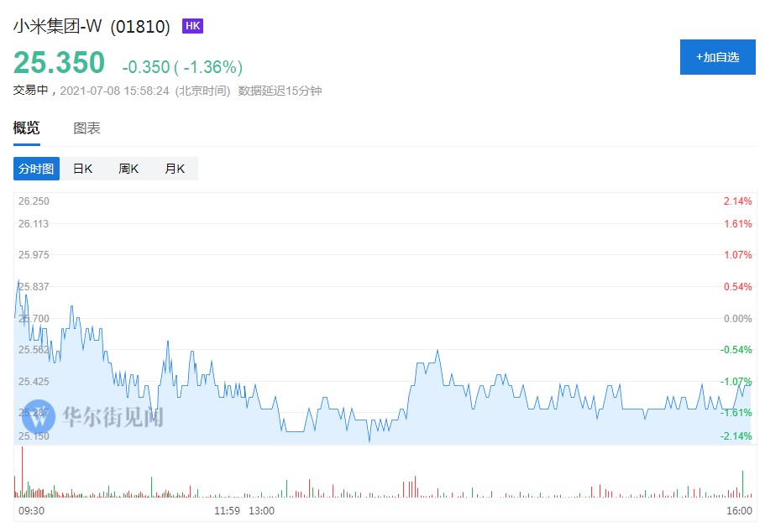Add stock with +加自选 button
The width and height of the screenshot is (765, 532).
(x=717, y=57)
